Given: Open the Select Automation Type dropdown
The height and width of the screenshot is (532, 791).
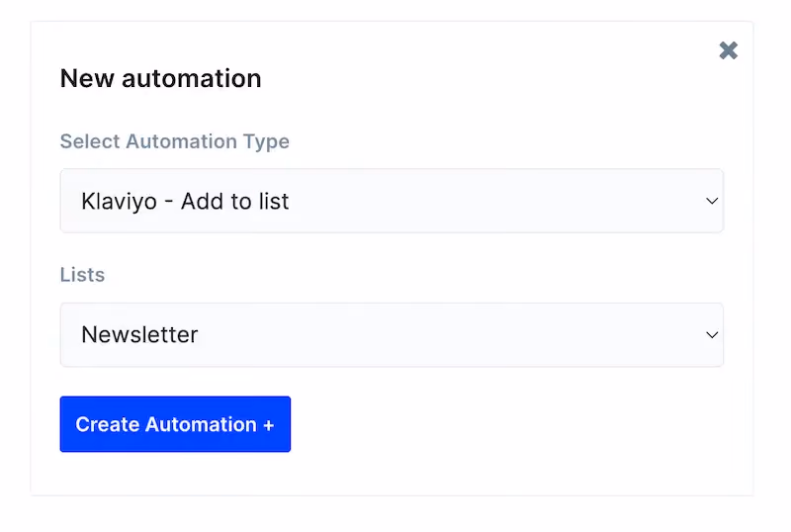Looking at the screenshot, I should [x=392, y=201].
